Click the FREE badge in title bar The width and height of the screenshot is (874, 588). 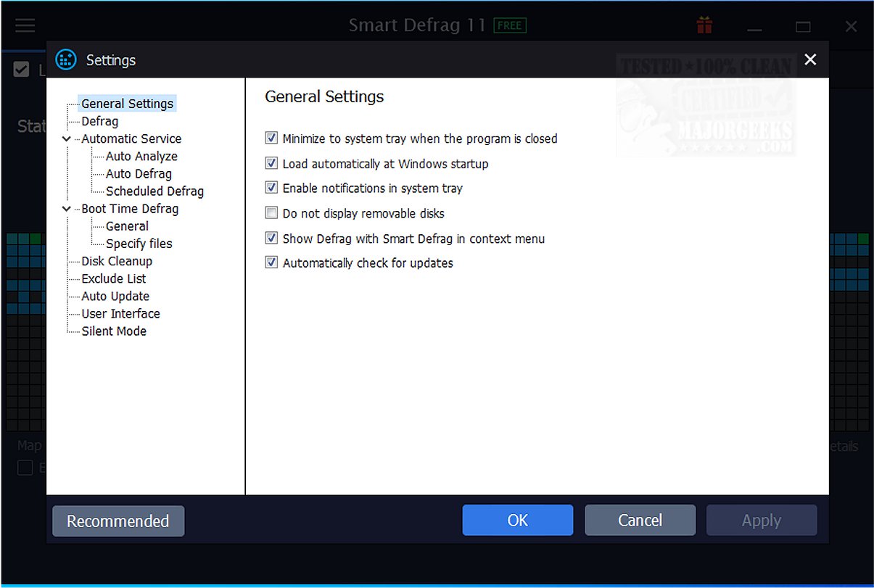pos(510,25)
